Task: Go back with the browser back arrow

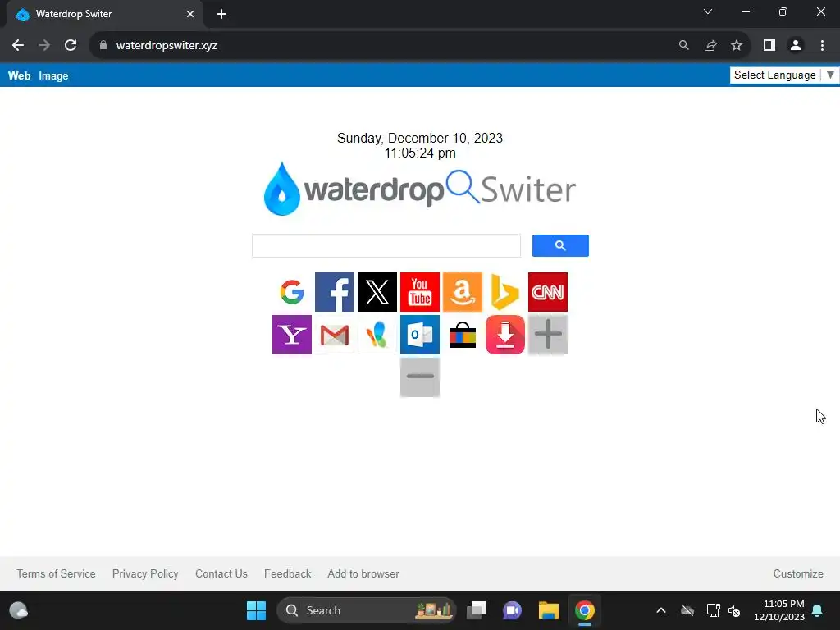Action: click(x=18, y=46)
